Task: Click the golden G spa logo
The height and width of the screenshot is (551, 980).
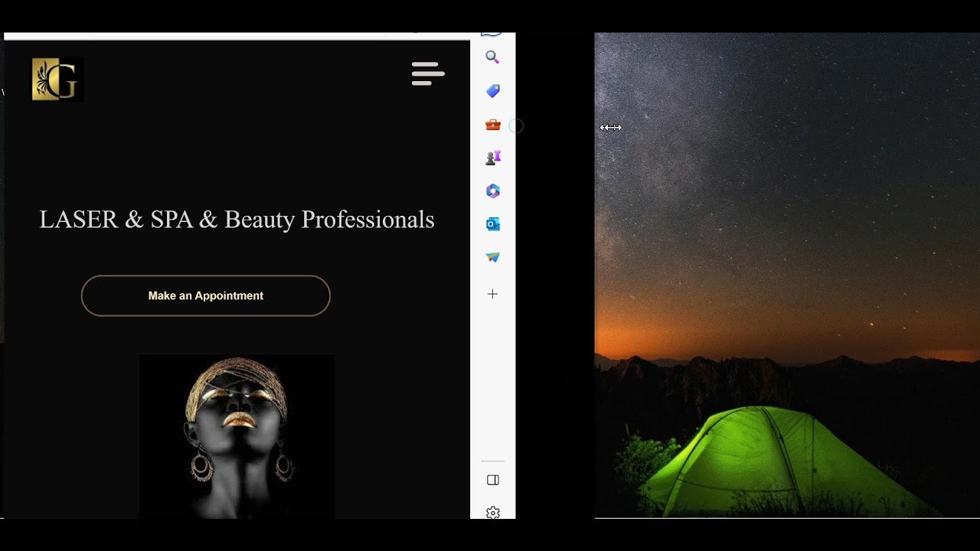Action: 56,79
